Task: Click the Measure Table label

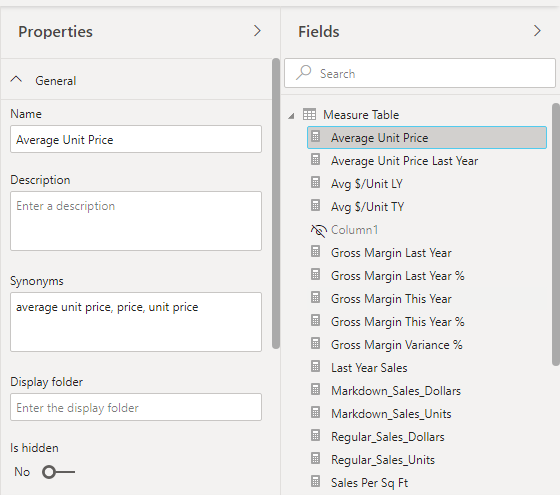Action: coord(361,115)
